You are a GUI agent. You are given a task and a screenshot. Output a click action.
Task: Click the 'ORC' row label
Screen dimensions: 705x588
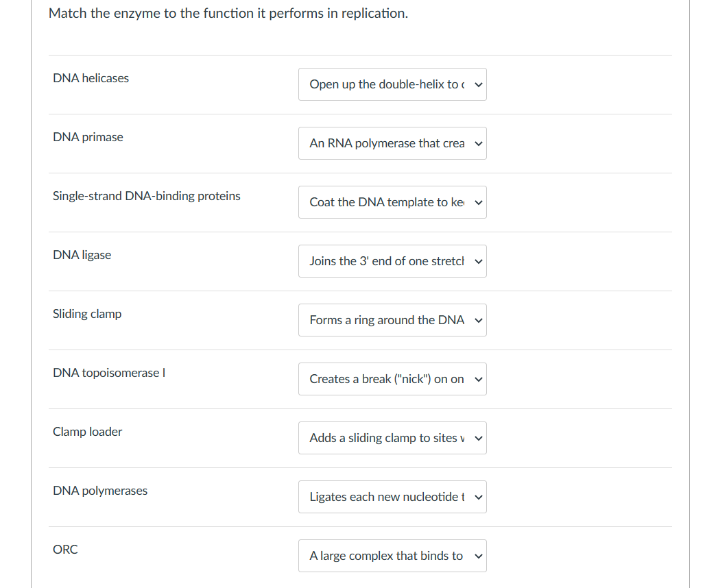click(65, 550)
